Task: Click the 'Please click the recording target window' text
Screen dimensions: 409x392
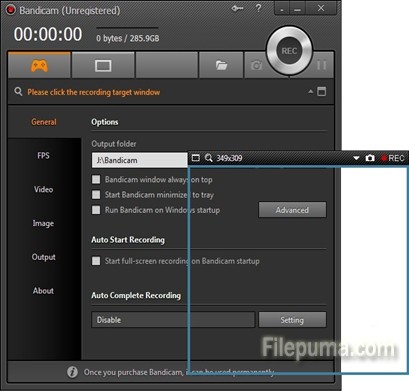Action: [x=94, y=92]
